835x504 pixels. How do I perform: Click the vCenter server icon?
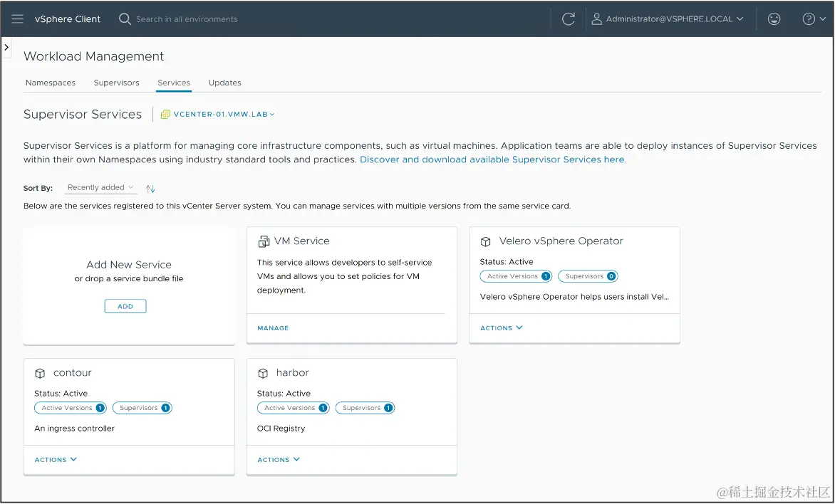[x=165, y=115]
